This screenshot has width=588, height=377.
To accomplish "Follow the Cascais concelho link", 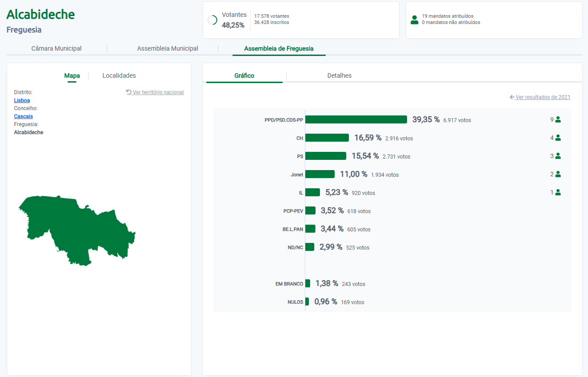I will [23, 116].
